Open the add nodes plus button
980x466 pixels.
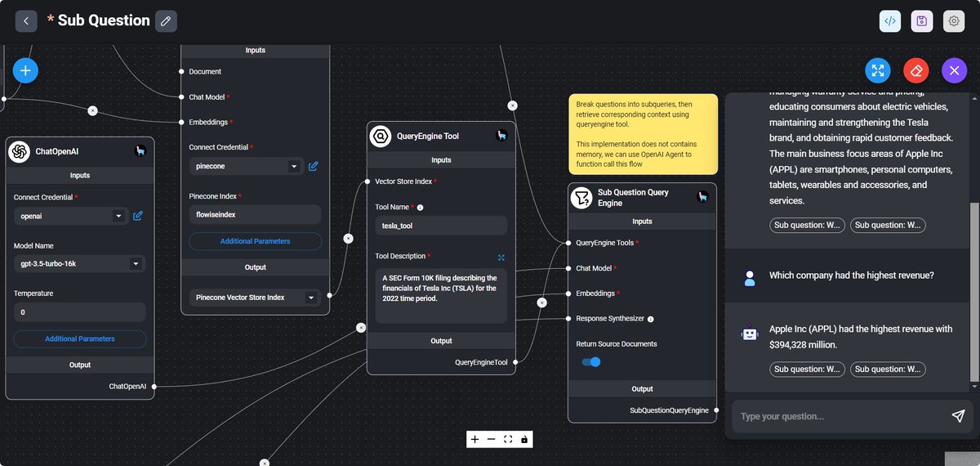(25, 70)
